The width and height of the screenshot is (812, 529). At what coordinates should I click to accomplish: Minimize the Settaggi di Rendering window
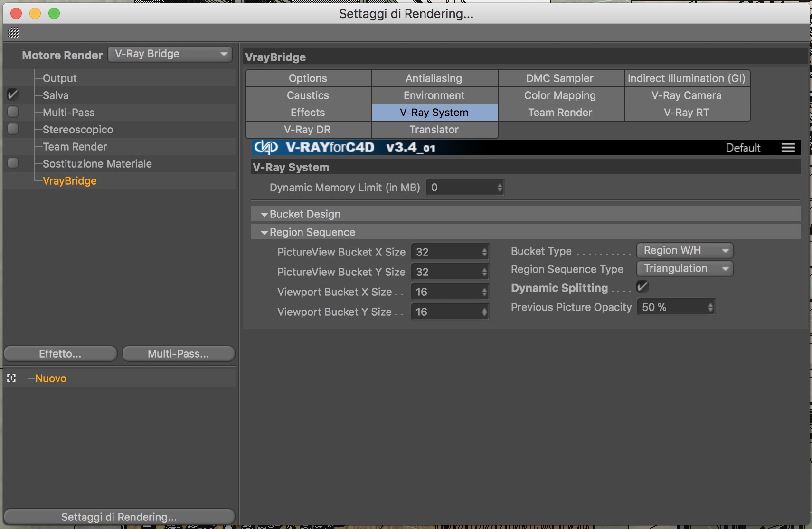[35, 13]
